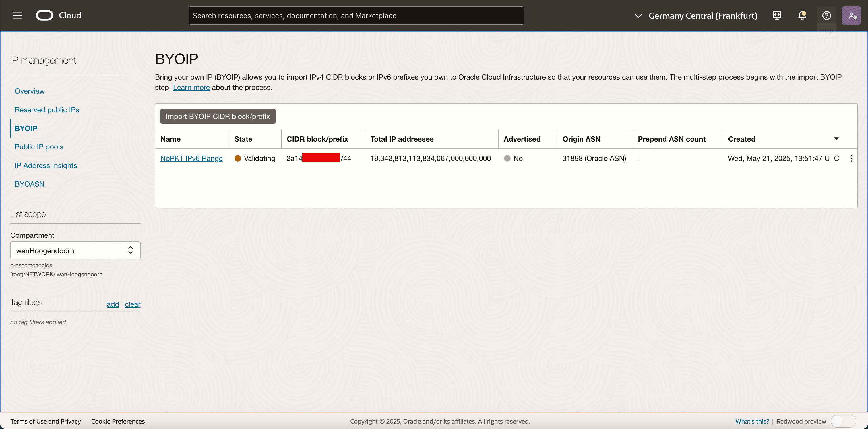The height and width of the screenshot is (429, 868).
Task: Click the Help question mark icon
Action: point(827,16)
